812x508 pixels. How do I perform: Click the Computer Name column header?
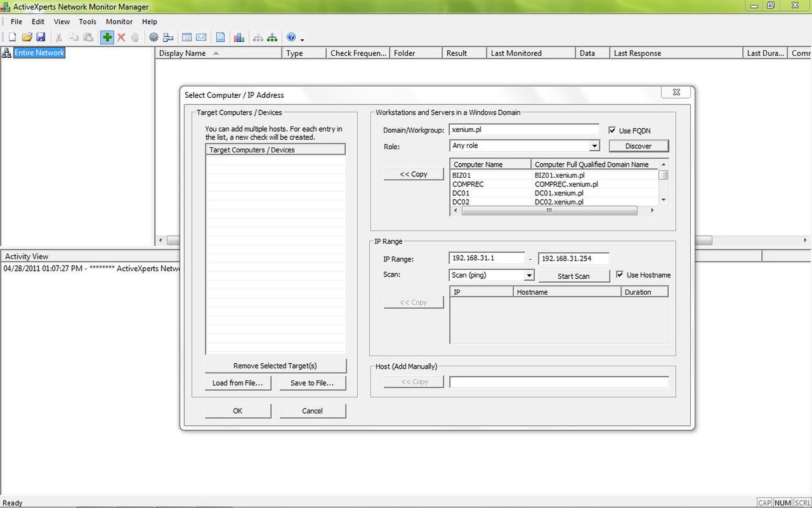[x=490, y=164]
